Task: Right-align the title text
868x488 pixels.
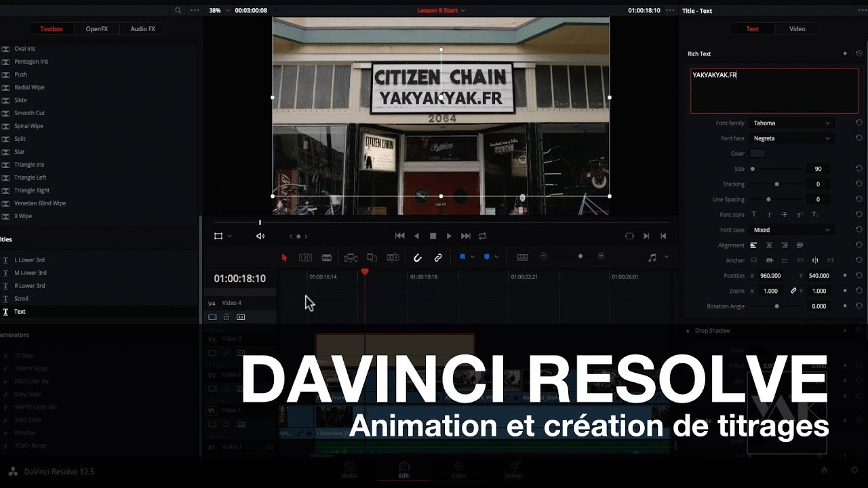Action: click(785, 245)
